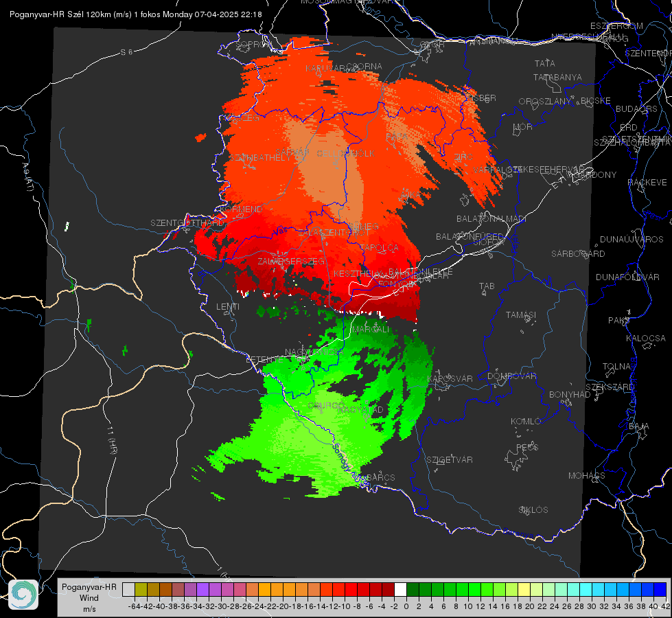672x618 pixels.
Task: Click the LENTI city label
Action: (x=228, y=307)
